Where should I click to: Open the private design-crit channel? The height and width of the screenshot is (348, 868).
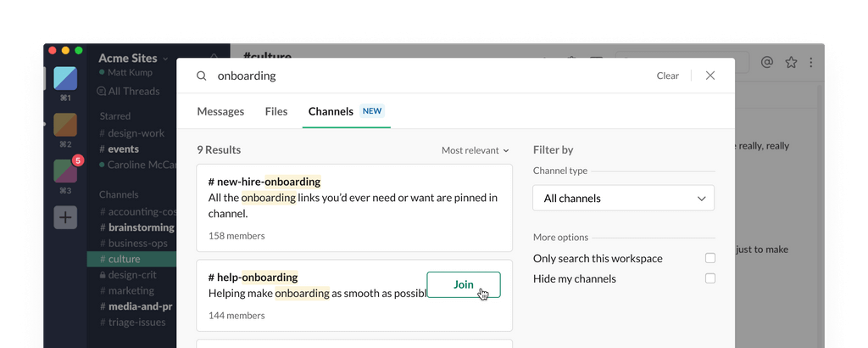(128, 275)
